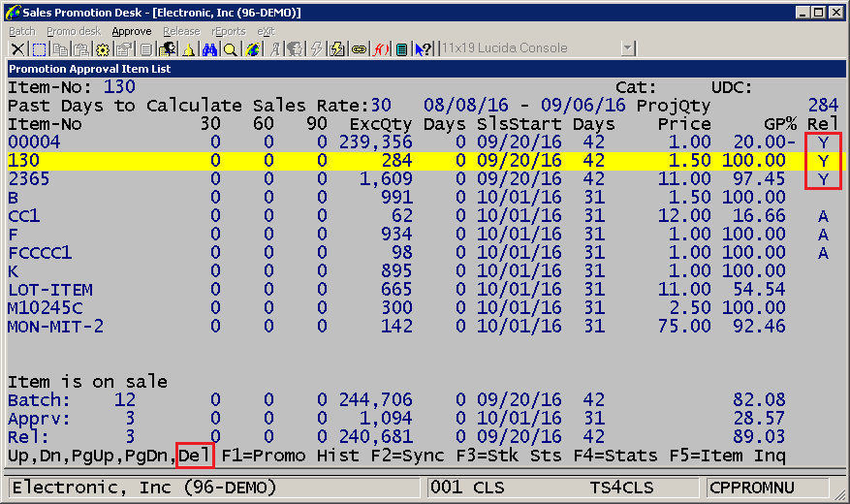Click the person with notepad icon
850x504 pixels.
pos(168,49)
